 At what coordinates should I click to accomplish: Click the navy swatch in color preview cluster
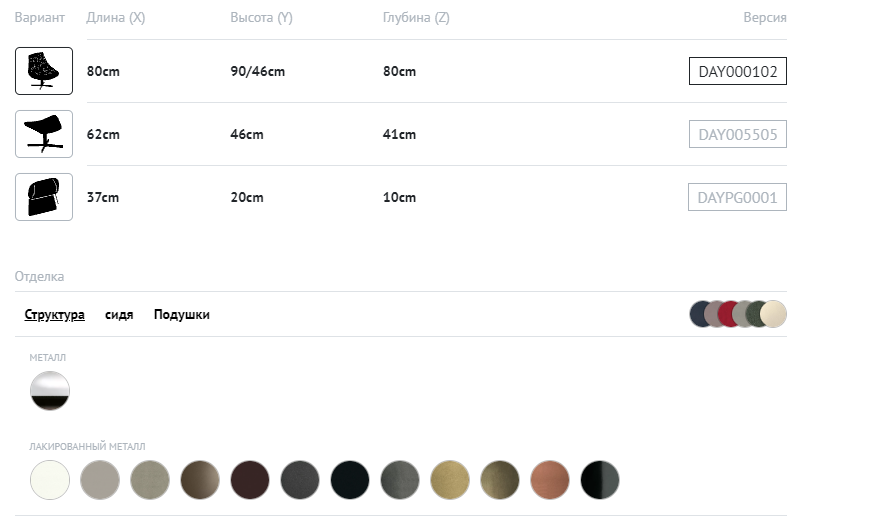click(699, 314)
